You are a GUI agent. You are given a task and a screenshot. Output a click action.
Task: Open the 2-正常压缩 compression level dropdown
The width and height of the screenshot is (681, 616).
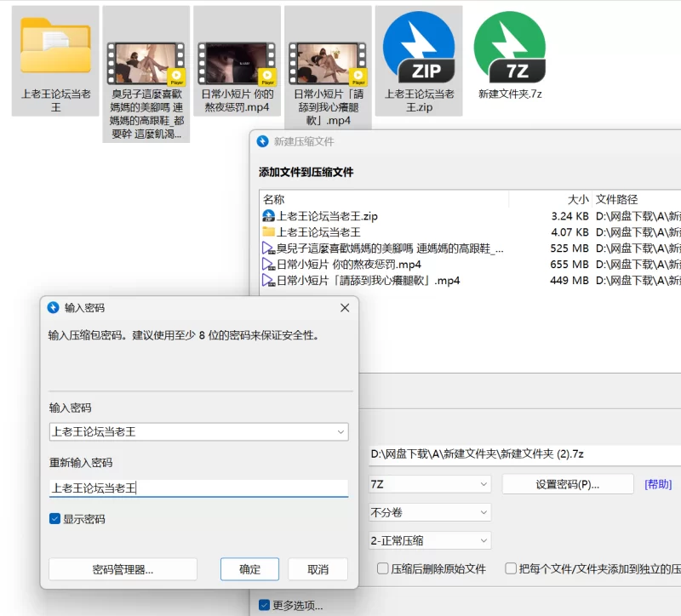[x=430, y=541]
